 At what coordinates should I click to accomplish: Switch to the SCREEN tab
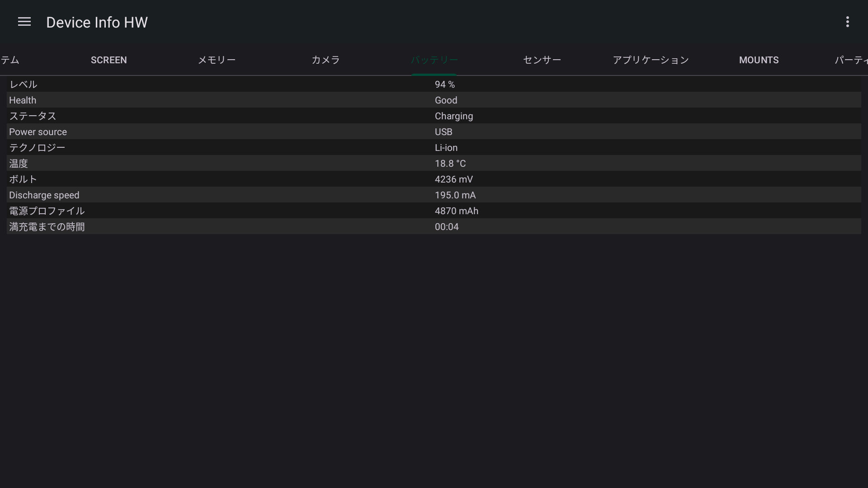[108, 60]
